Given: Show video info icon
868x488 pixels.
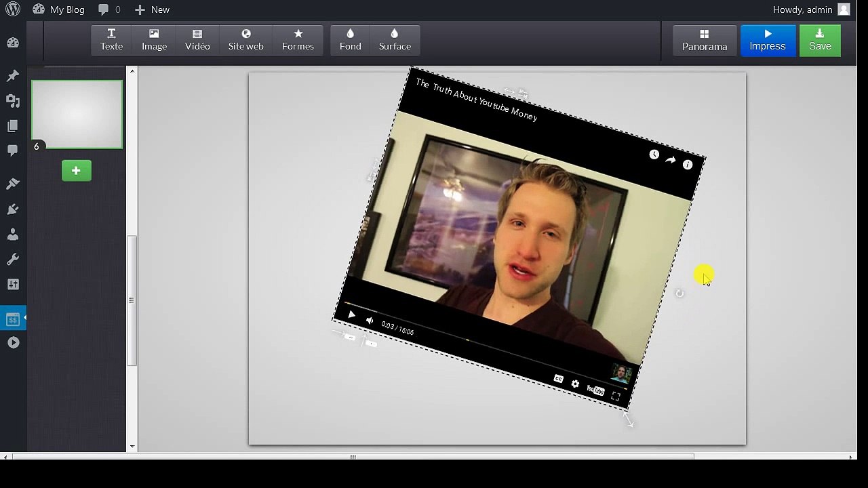Looking at the screenshot, I should [688, 165].
